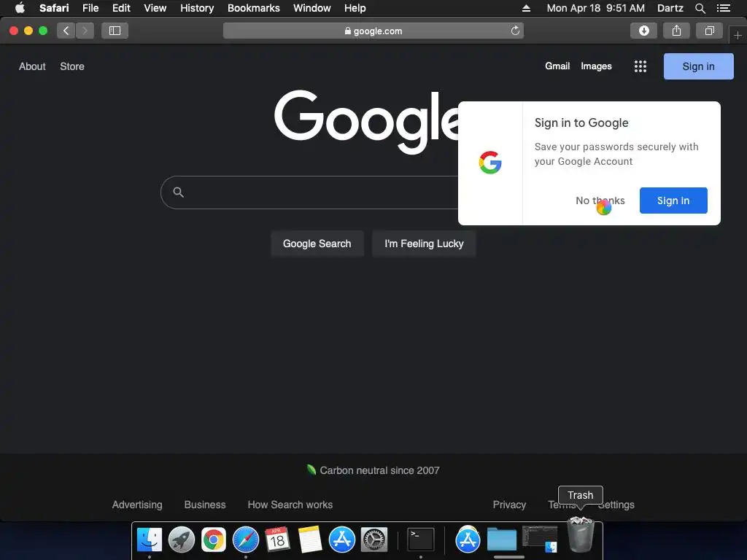The height and width of the screenshot is (560, 747).
Task: Show the Safari sidebar
Action: tap(115, 31)
